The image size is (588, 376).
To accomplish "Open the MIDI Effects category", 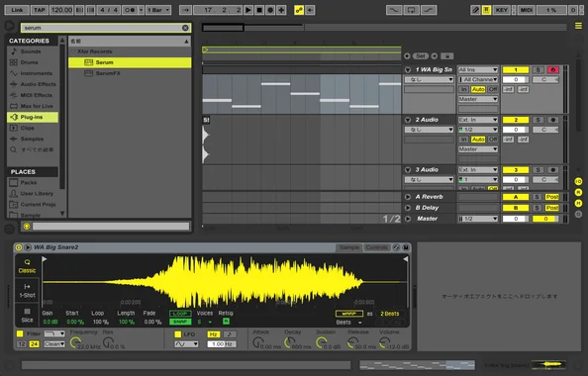I will [x=36, y=95].
